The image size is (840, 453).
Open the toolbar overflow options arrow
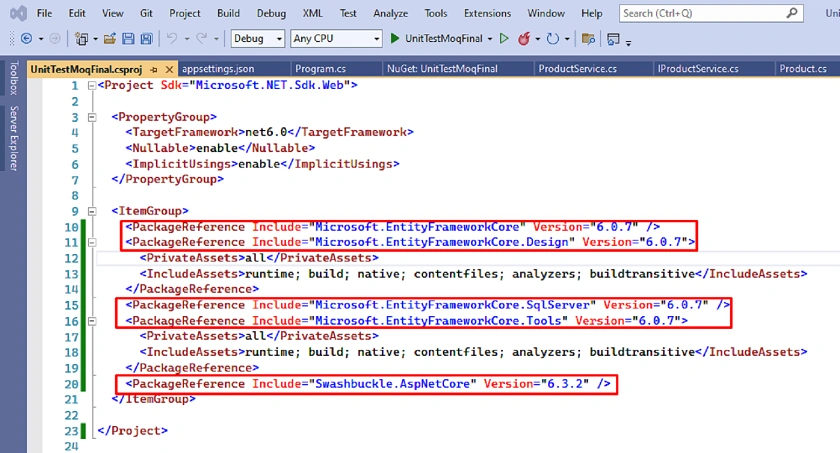pyautogui.click(x=628, y=42)
